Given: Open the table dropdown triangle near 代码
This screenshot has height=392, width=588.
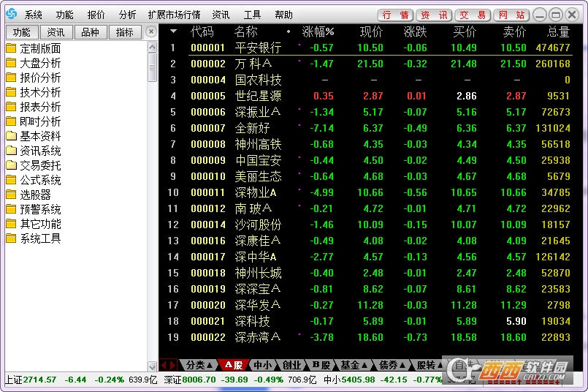Looking at the screenshot, I should point(173,31).
